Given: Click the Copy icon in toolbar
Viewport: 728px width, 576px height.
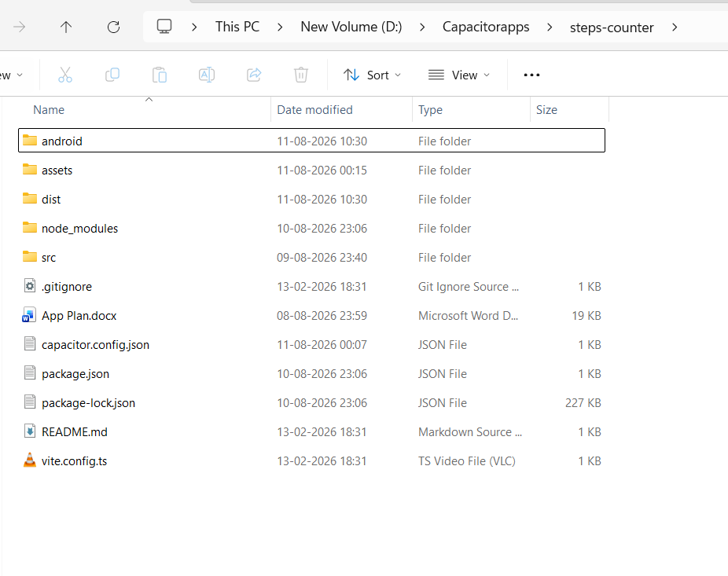Looking at the screenshot, I should [112, 75].
